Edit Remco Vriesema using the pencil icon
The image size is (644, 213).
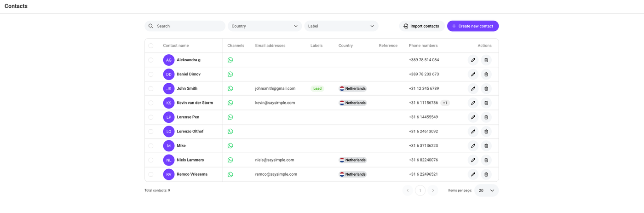click(473, 174)
